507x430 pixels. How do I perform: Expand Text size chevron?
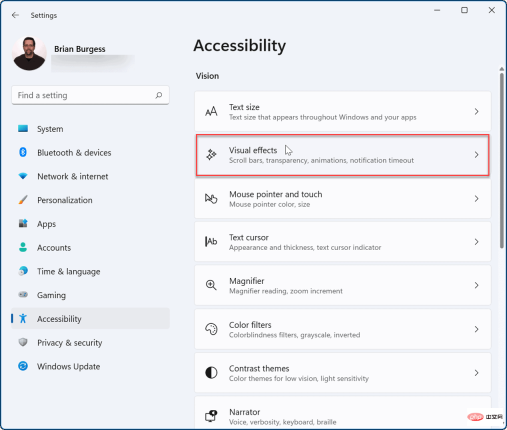tap(476, 111)
